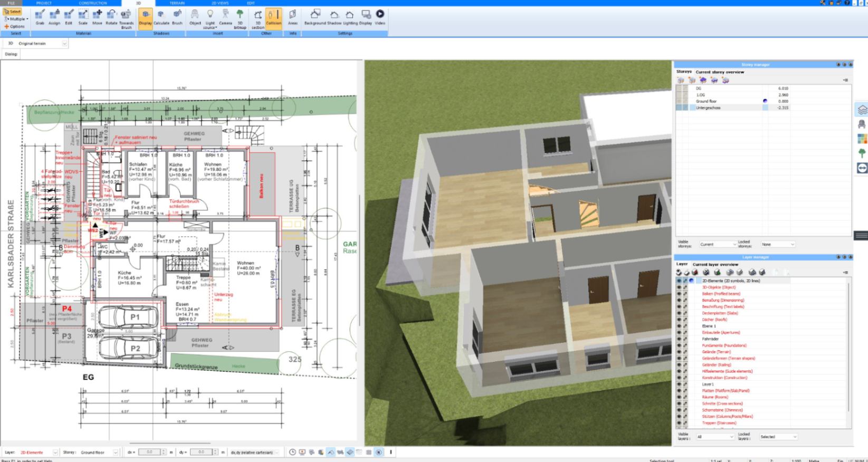Open the materials color palette sidebar icon
Viewport: 868px width, 462px height.
coord(862,139)
